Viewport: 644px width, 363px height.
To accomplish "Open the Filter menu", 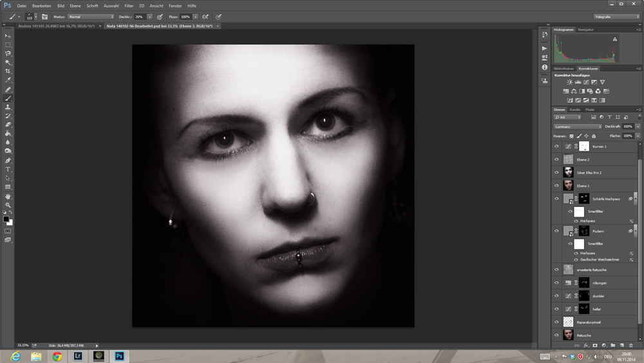I will point(129,6).
